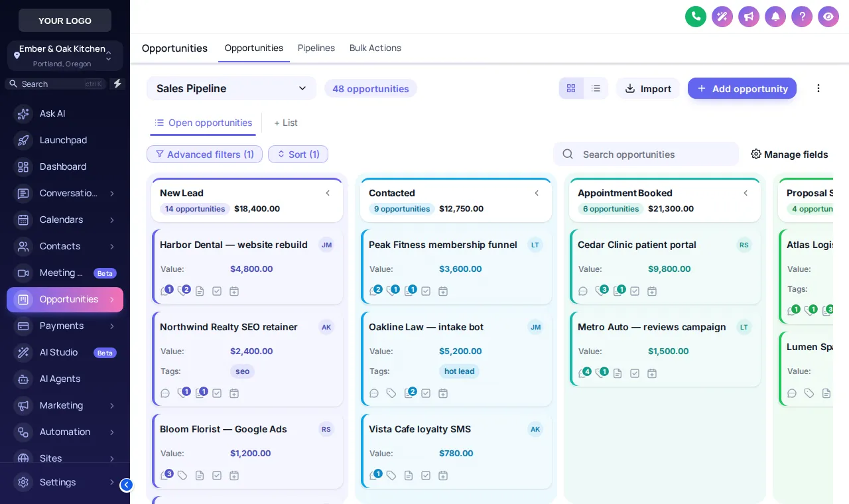The image size is (849, 504).
Task: Click the help question mark icon
Action: coord(802,17)
